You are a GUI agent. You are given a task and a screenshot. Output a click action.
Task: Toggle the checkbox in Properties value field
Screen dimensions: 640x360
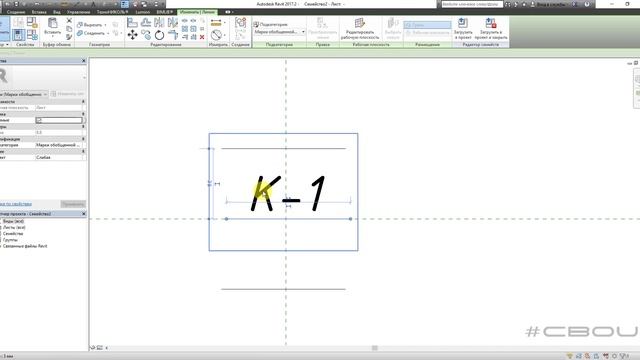click(x=39, y=120)
